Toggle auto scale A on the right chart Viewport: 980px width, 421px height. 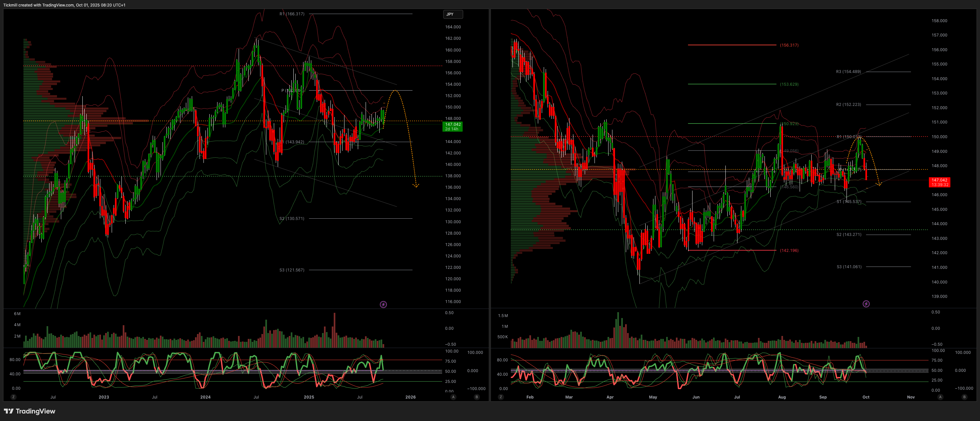[x=940, y=397]
